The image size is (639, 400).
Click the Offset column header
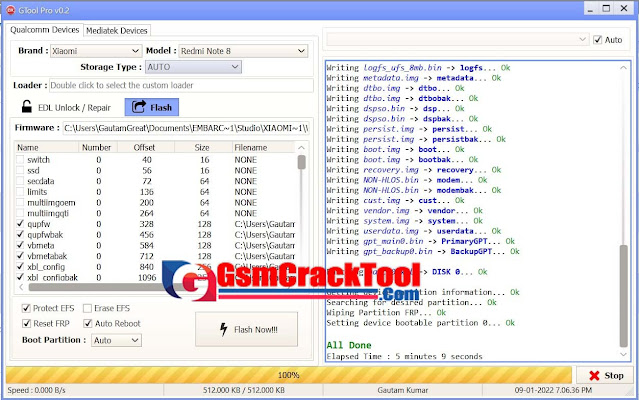[x=146, y=147]
